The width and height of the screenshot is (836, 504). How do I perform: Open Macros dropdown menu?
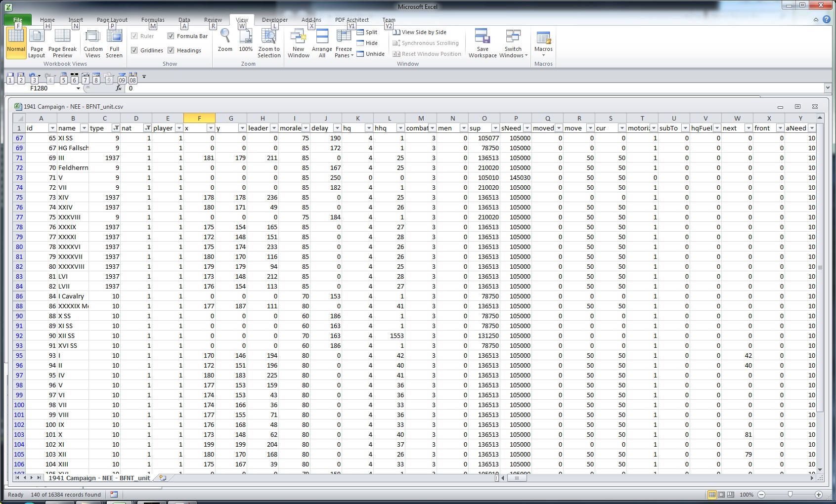(543, 43)
